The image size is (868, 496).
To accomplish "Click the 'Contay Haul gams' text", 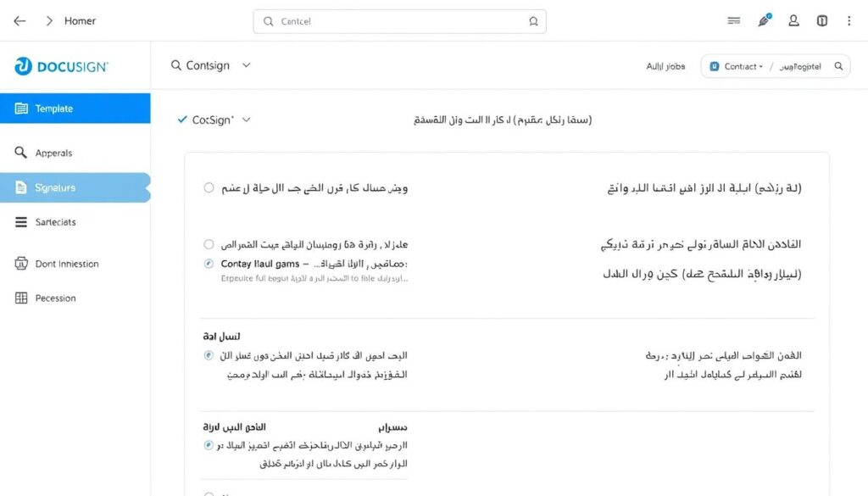I will [259, 264].
